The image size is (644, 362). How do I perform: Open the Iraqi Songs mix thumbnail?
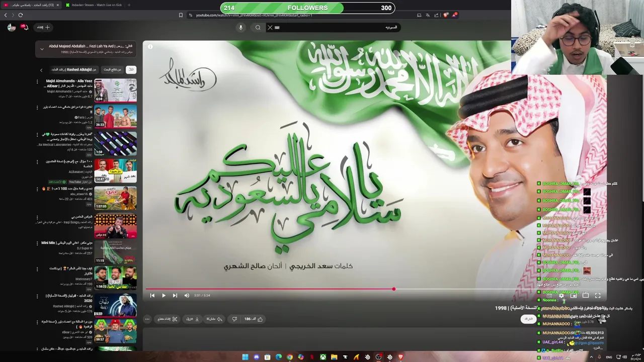(x=115, y=226)
